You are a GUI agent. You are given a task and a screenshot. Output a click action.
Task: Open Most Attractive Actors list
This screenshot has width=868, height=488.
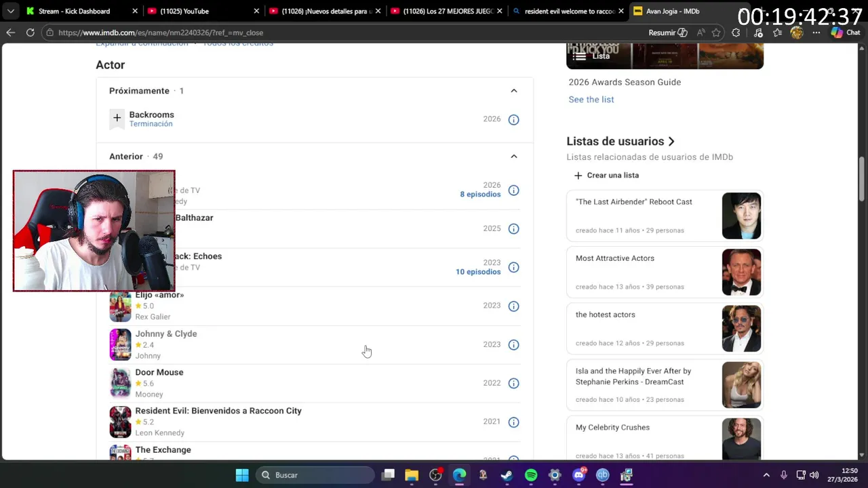click(x=665, y=272)
